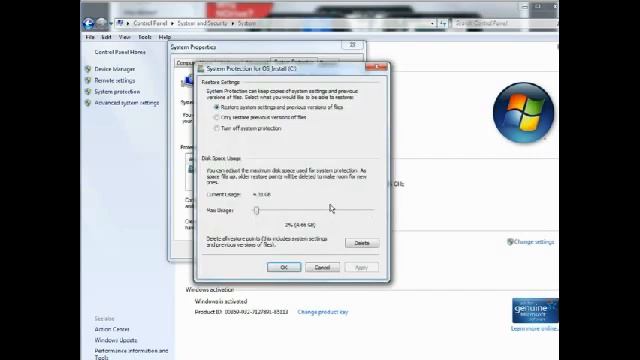Click the Max Usage slider track midpoint
640x360 pixels.
pyautogui.click(x=314, y=210)
